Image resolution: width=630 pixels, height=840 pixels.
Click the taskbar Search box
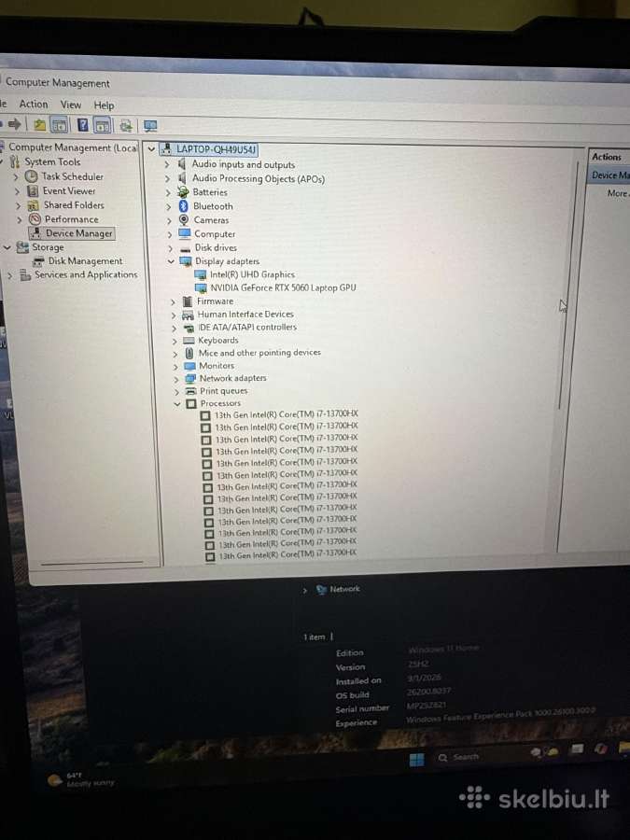tap(459, 758)
